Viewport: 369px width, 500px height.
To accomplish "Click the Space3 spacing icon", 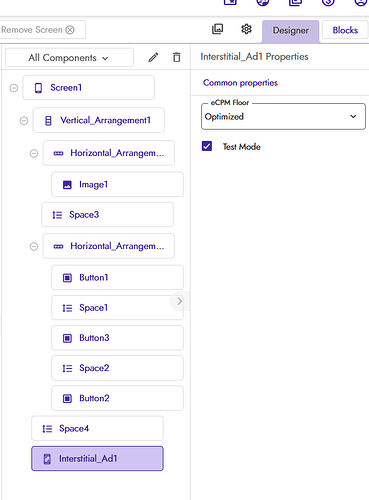I will (57, 215).
